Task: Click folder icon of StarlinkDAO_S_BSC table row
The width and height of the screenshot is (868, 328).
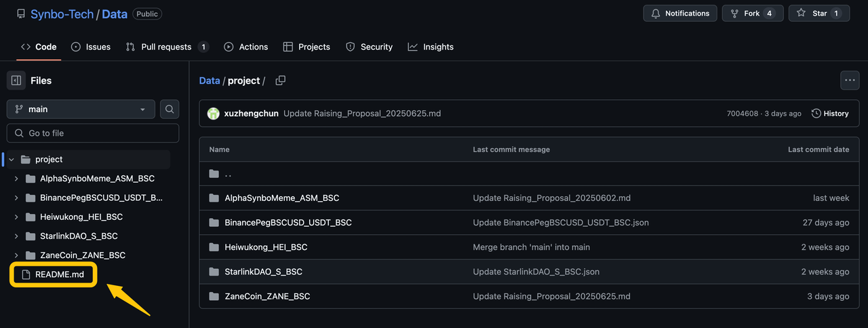Action: 214,272
